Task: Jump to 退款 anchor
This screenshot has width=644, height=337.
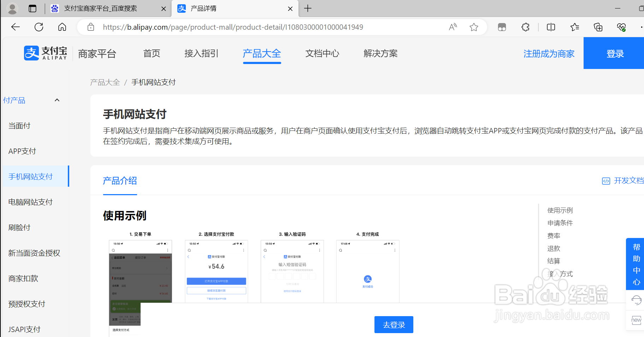Action: 554,249
